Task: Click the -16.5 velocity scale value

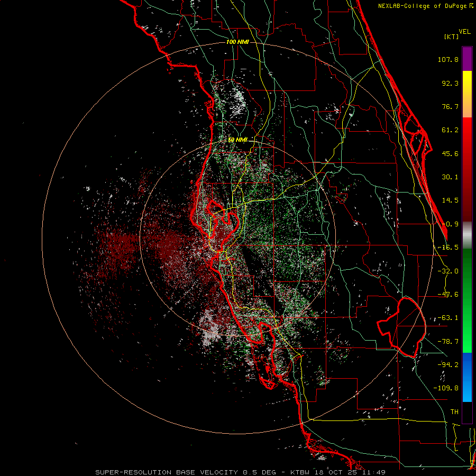Action: 448,248
